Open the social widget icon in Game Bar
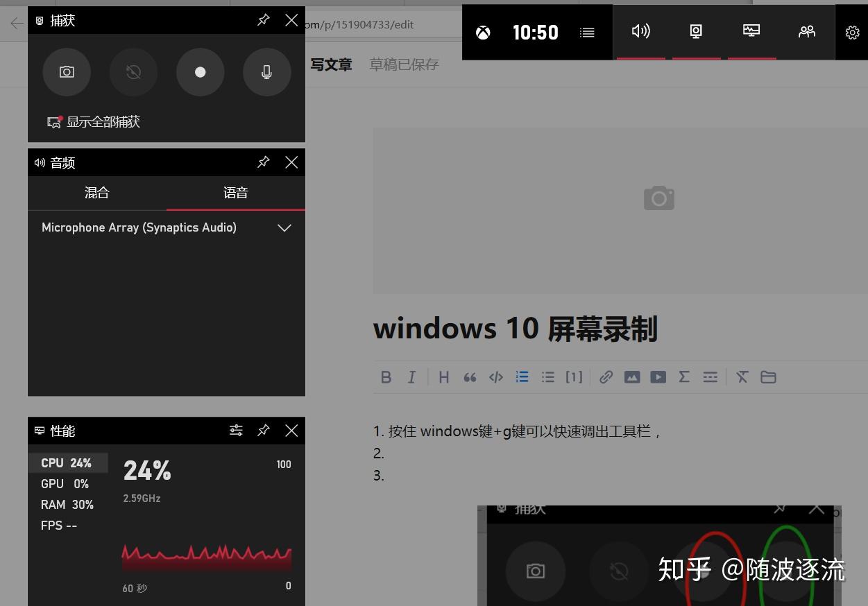The width and height of the screenshot is (868, 606). (x=807, y=32)
